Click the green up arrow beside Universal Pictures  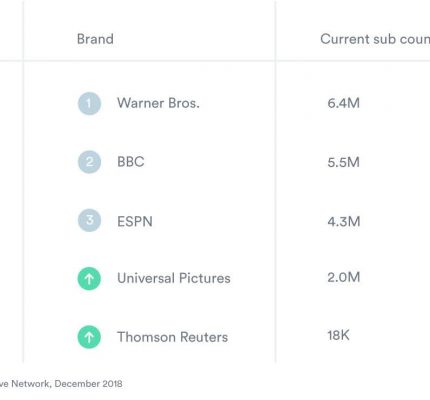pos(89,279)
